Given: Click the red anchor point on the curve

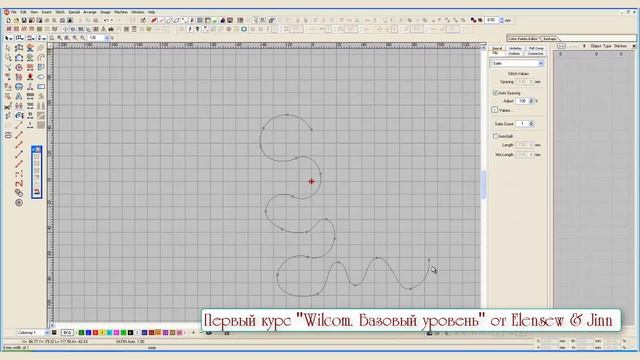Looking at the screenshot, I should pyautogui.click(x=311, y=181).
